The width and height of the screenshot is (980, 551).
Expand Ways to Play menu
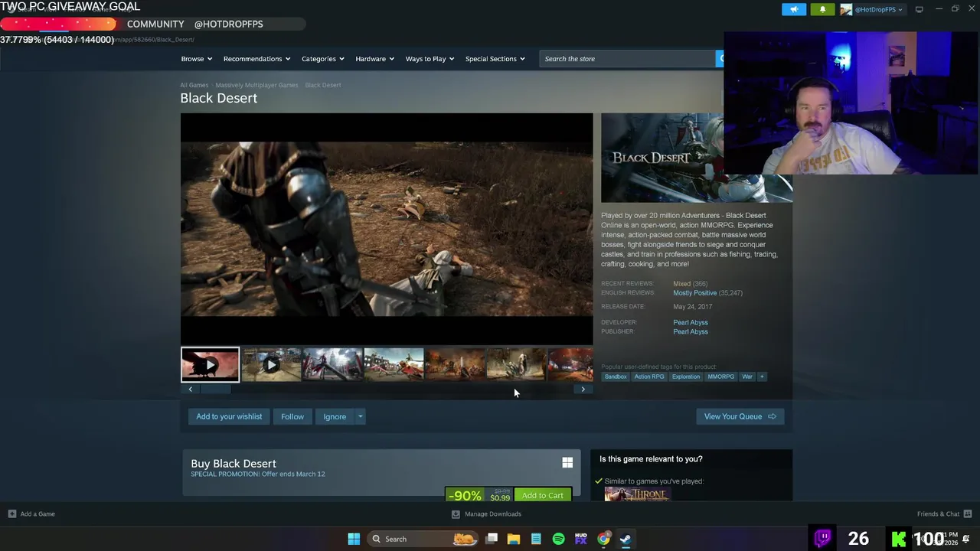[x=430, y=59]
